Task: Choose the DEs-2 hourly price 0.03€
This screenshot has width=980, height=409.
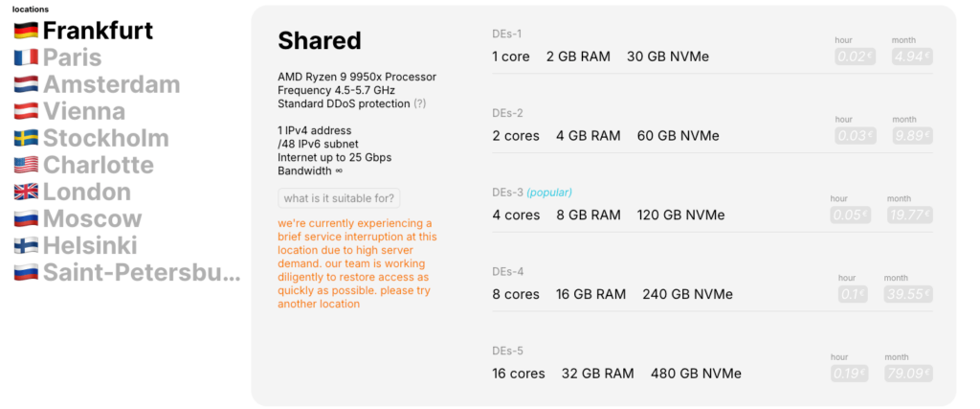Action: point(856,136)
